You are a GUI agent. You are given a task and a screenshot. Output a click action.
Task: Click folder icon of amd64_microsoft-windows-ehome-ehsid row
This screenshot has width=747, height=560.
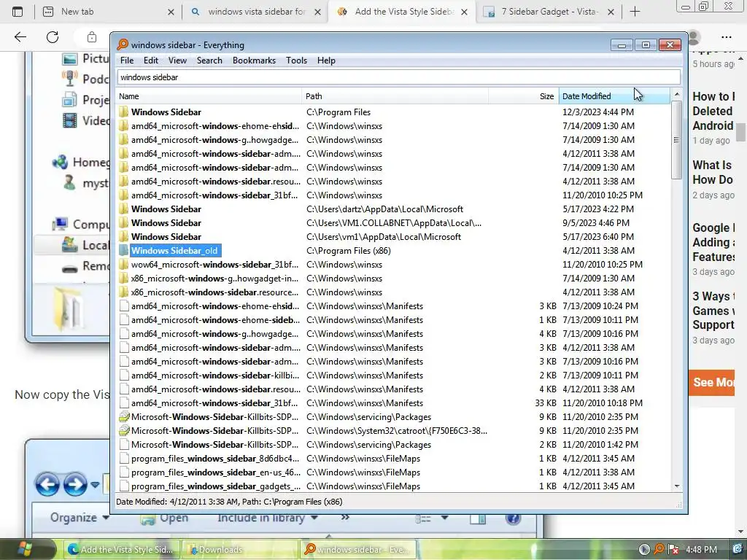[x=124, y=125]
